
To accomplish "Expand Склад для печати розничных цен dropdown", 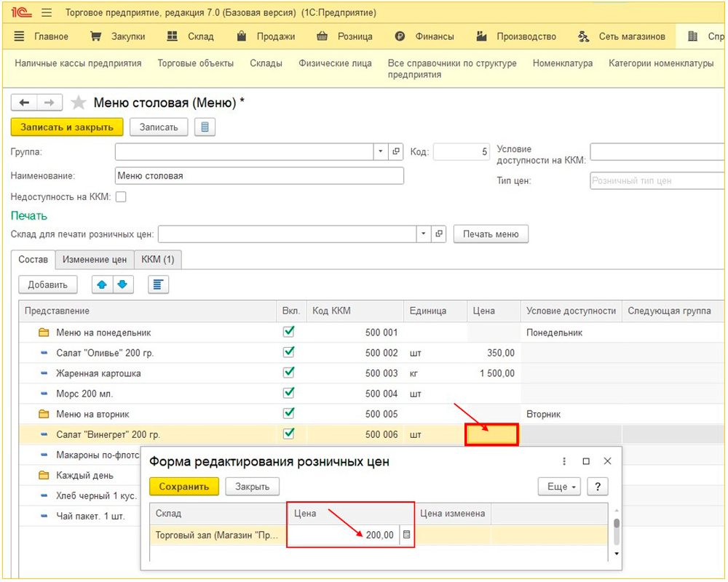I will pyautogui.click(x=424, y=234).
